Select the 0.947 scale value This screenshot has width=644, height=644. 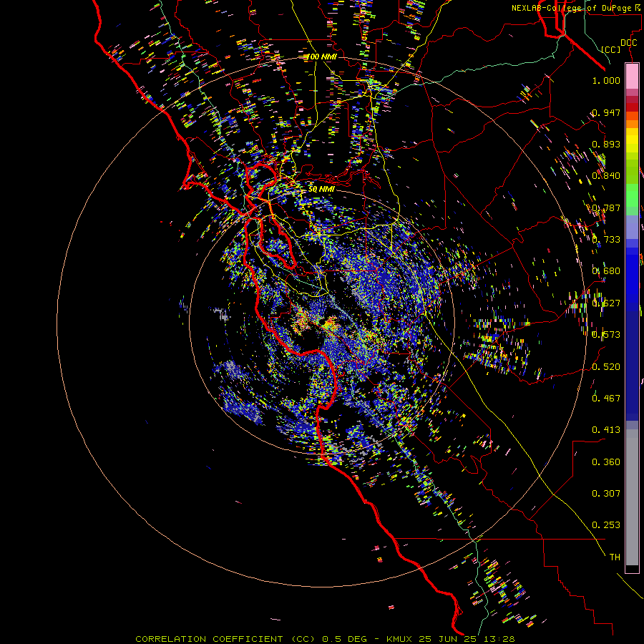pyautogui.click(x=606, y=112)
